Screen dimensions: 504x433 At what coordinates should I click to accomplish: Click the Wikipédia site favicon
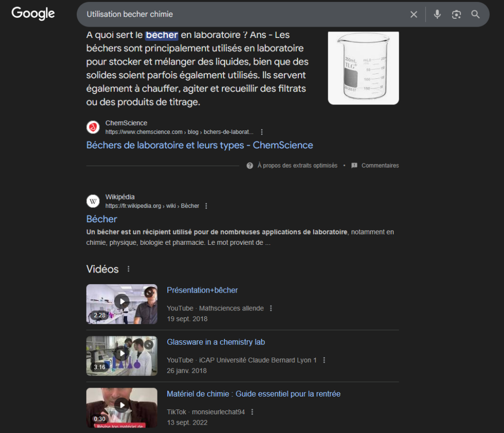coord(93,201)
